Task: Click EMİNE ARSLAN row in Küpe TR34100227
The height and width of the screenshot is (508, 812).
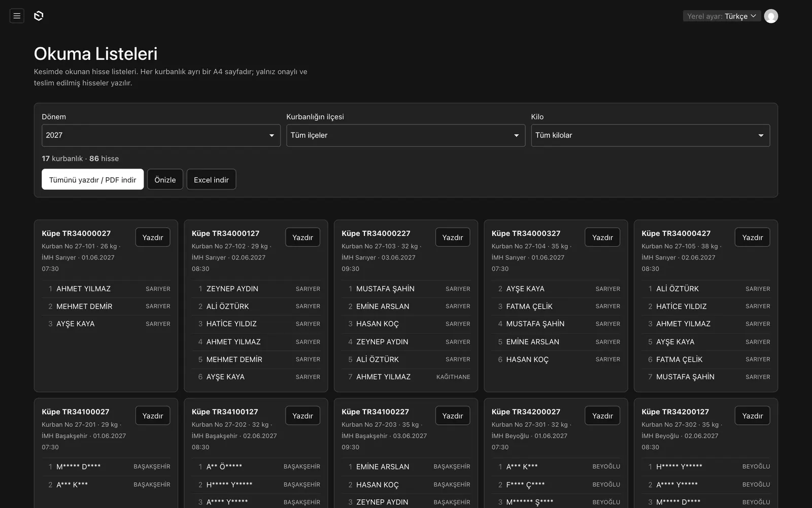Action: click(406, 466)
